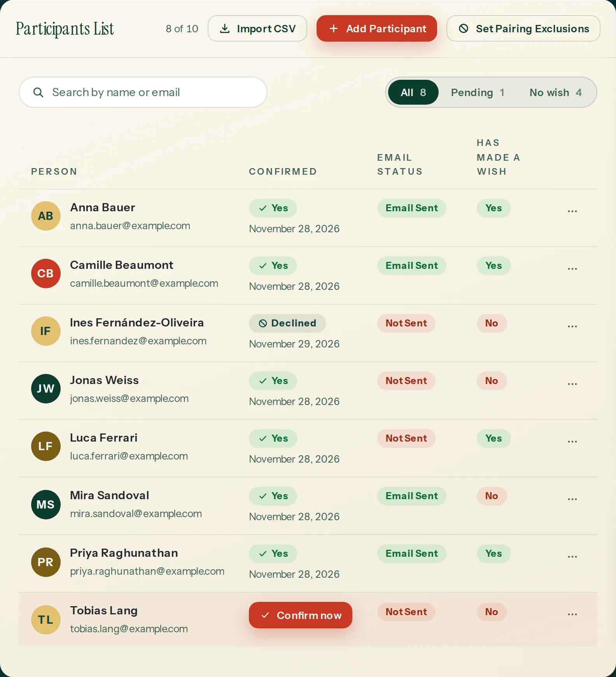Click the magnifier icon in the search box
Screen dimensions: 616x677
click(x=38, y=92)
